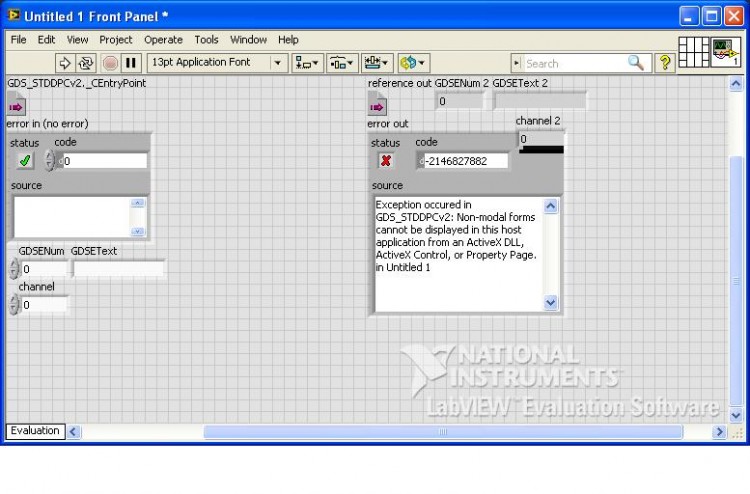Click up arrow in error in source scrollbar
Image resolution: width=750 pixels, height=494 pixels.
click(137, 203)
